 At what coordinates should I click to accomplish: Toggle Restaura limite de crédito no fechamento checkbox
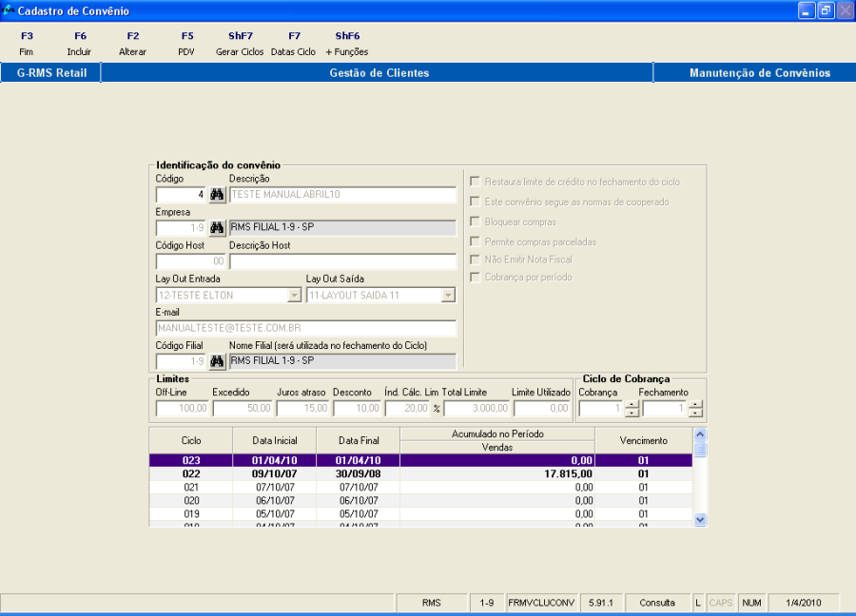[475, 182]
